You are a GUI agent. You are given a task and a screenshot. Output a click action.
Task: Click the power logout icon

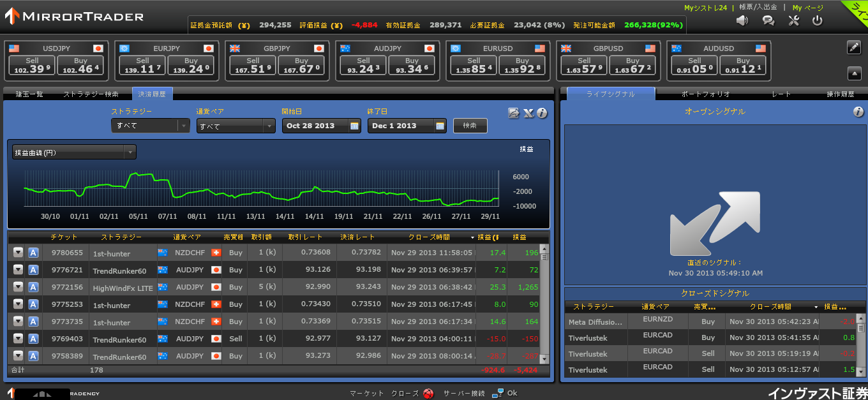[818, 20]
